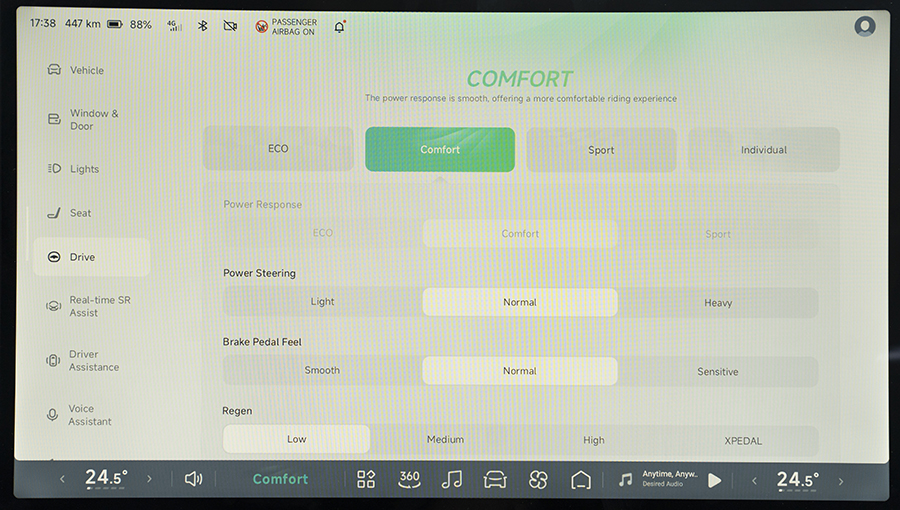Open the music app icon

452,479
